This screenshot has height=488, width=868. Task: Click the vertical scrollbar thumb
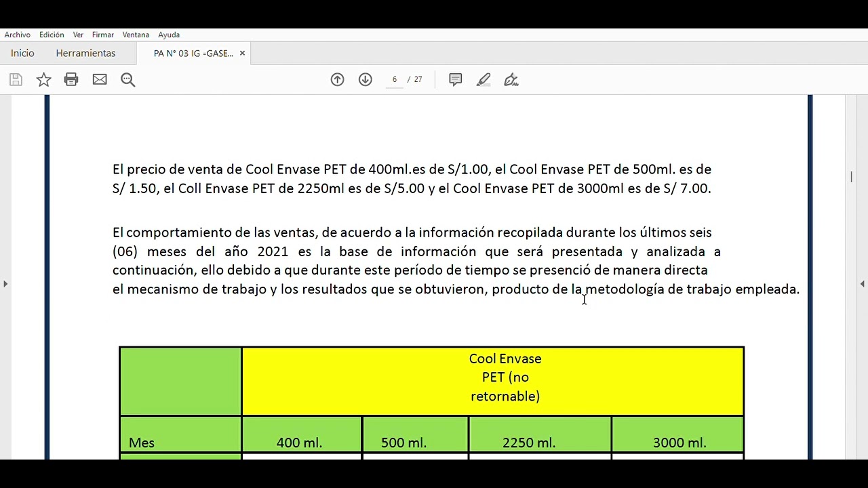(851, 177)
